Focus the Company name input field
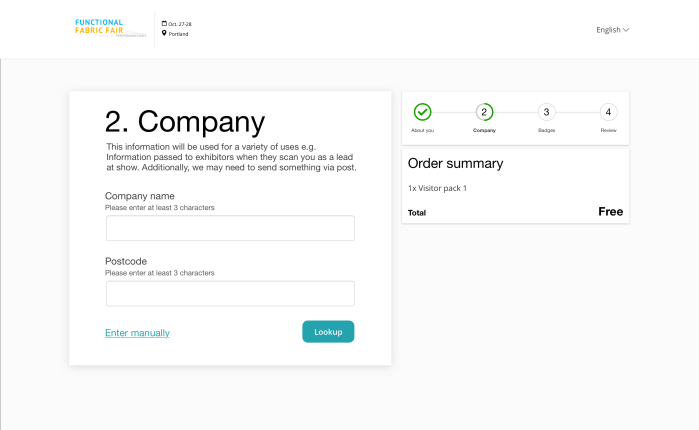The height and width of the screenshot is (430, 699). click(x=230, y=228)
